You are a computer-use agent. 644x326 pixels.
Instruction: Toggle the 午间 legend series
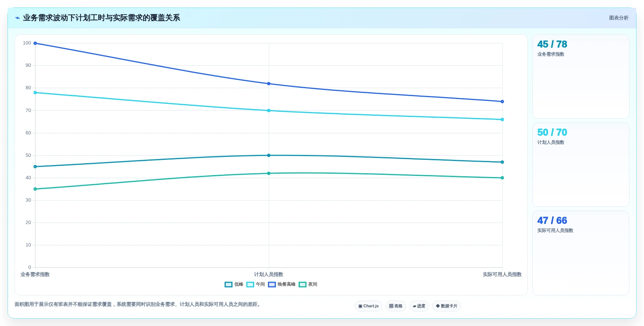tap(256, 285)
